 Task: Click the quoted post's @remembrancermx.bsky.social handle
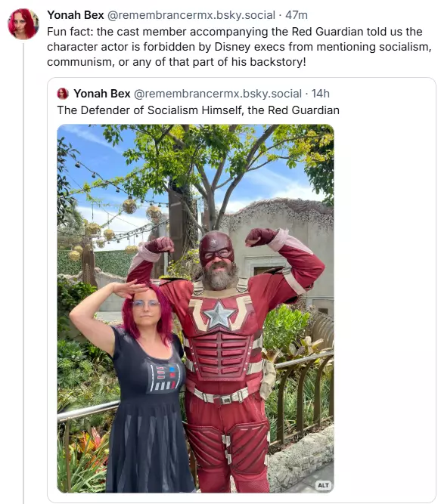coord(218,94)
